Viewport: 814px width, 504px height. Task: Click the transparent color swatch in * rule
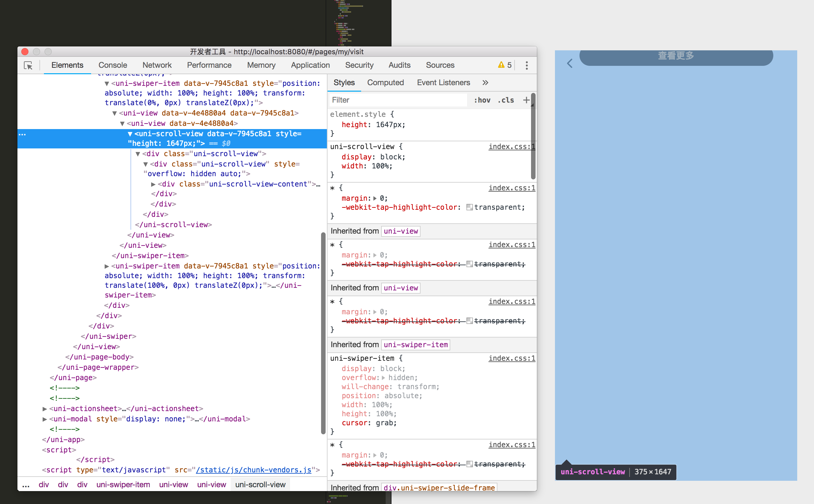(469, 207)
